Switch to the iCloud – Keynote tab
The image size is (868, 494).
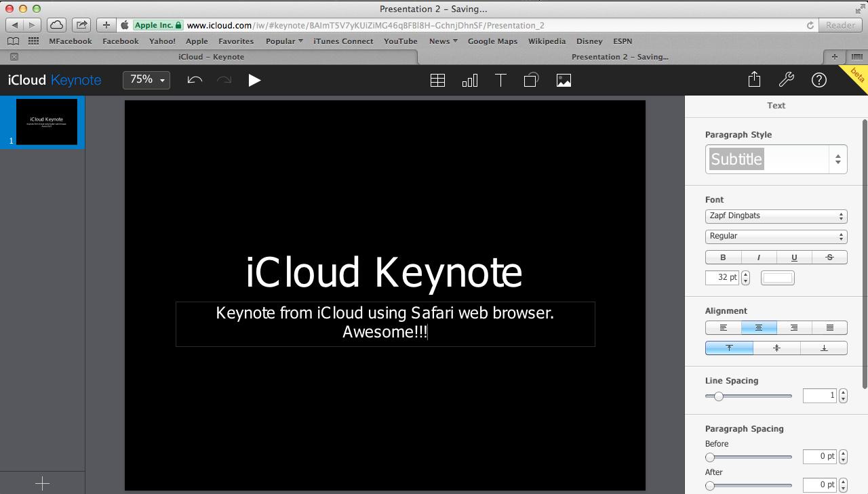tap(211, 57)
